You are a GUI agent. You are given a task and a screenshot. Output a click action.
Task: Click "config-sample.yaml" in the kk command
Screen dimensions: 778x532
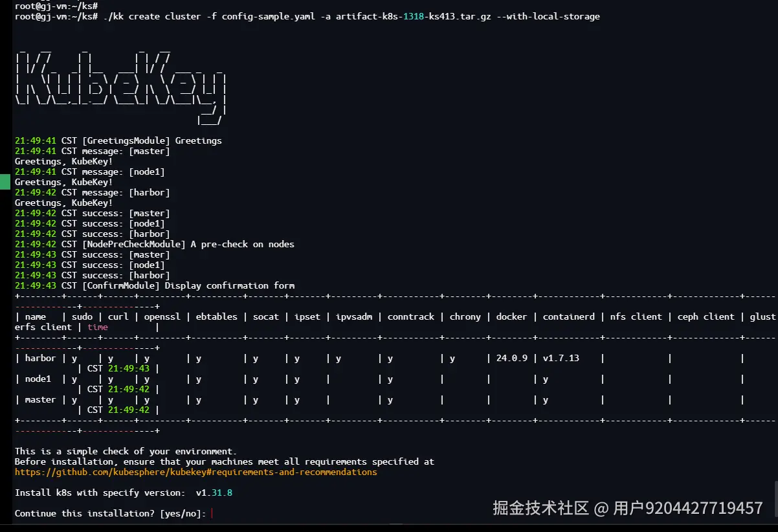click(269, 17)
